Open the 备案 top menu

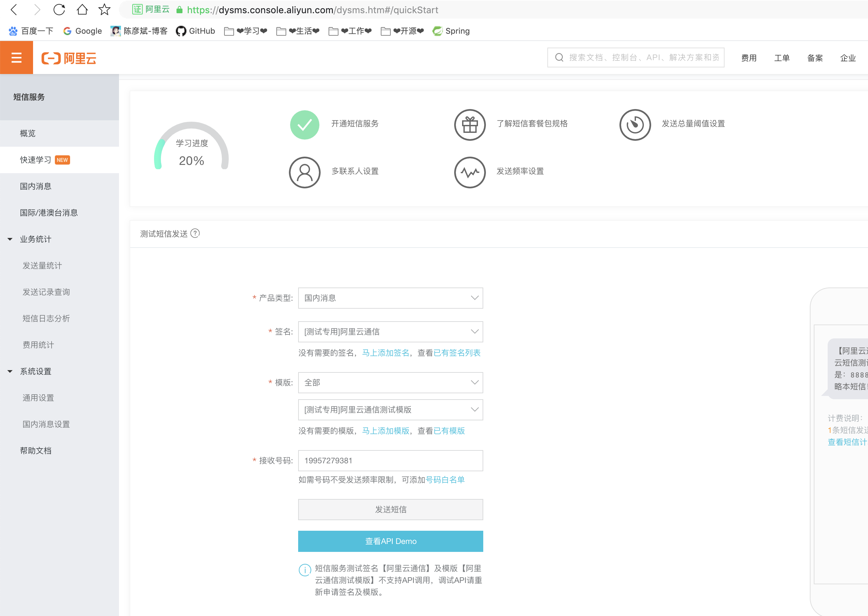tap(814, 58)
